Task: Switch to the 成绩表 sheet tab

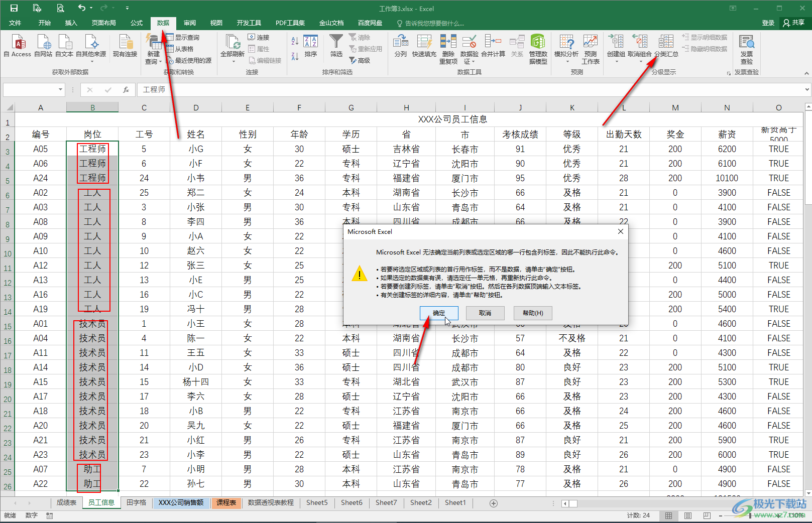Action: click(66, 502)
